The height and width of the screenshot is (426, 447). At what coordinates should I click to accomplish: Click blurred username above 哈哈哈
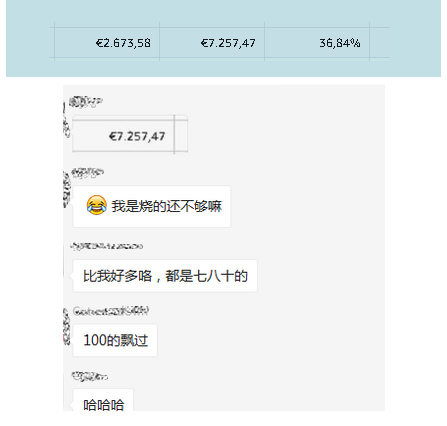[x=89, y=376]
